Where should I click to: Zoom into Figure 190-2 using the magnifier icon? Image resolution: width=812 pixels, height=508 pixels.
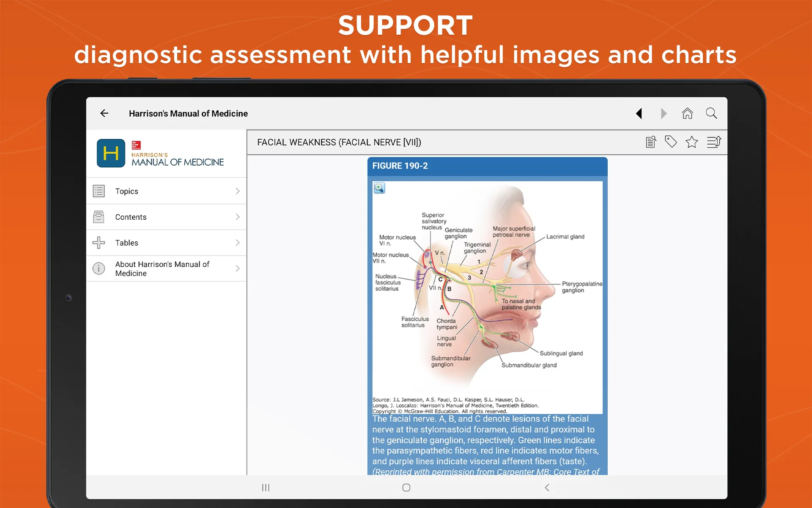[379, 188]
